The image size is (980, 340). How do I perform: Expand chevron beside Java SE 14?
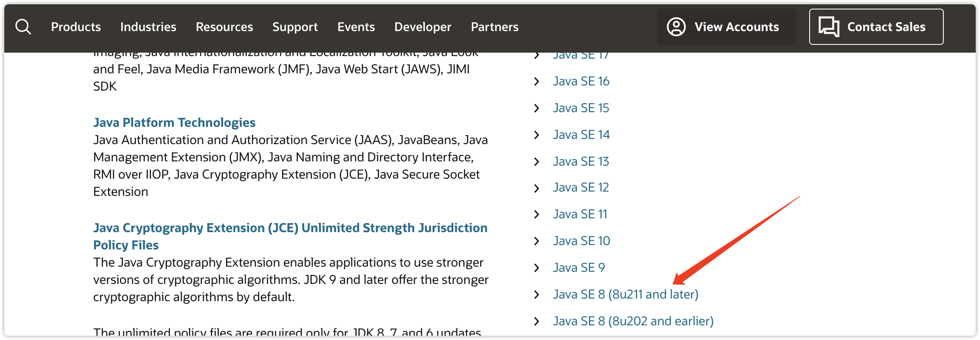[x=537, y=135]
